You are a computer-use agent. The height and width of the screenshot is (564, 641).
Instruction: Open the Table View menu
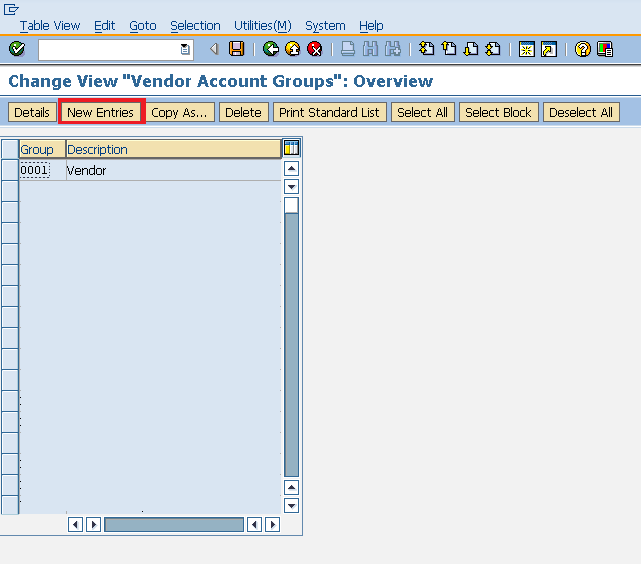pos(50,26)
